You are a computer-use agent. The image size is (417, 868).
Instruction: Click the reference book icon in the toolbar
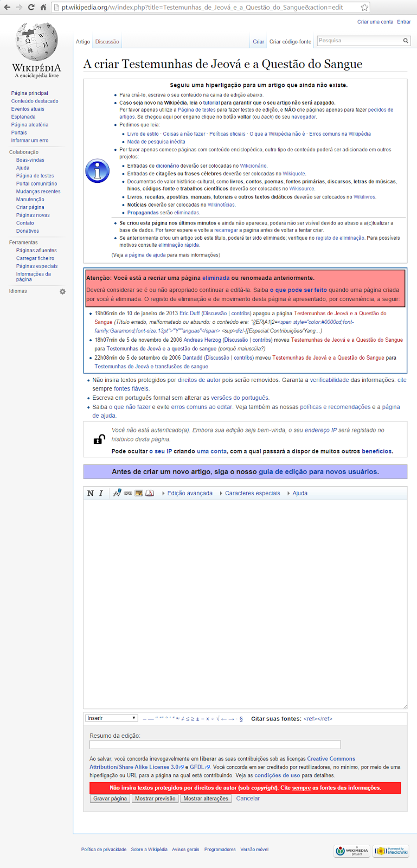(150, 493)
